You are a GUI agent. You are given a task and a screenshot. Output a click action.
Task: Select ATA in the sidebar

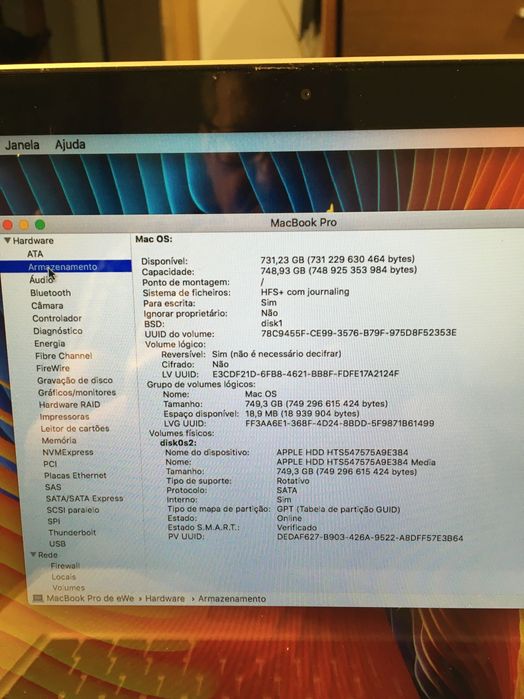click(35, 254)
